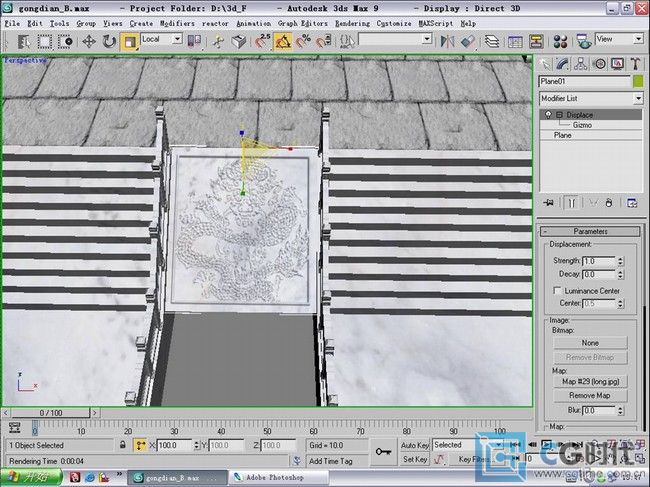Toggle Absolute/Offset transform type-in mode icon
The height and width of the screenshot is (487, 650).
coord(141,445)
